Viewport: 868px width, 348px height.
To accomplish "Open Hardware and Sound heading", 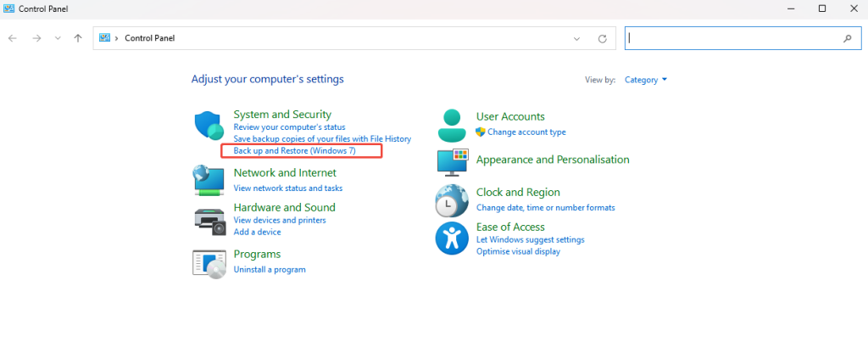I will pyautogui.click(x=285, y=207).
